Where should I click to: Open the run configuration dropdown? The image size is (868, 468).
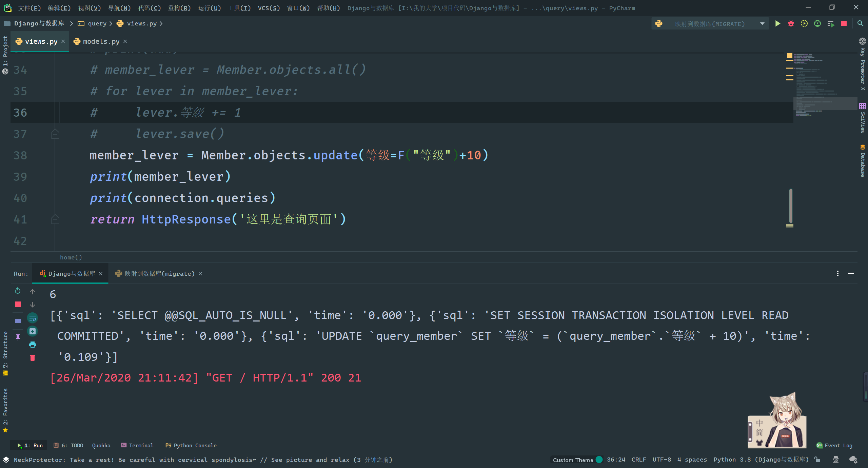(762, 24)
